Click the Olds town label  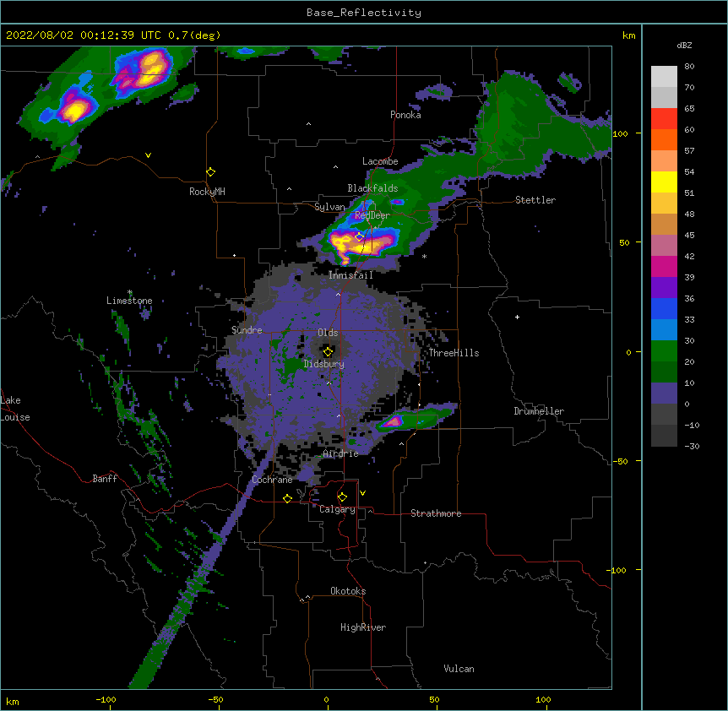(x=328, y=333)
